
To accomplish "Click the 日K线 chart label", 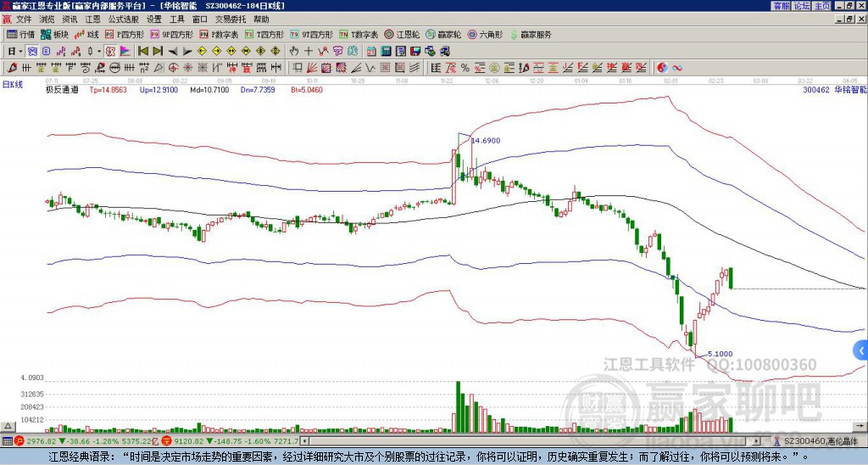I will click(x=13, y=84).
